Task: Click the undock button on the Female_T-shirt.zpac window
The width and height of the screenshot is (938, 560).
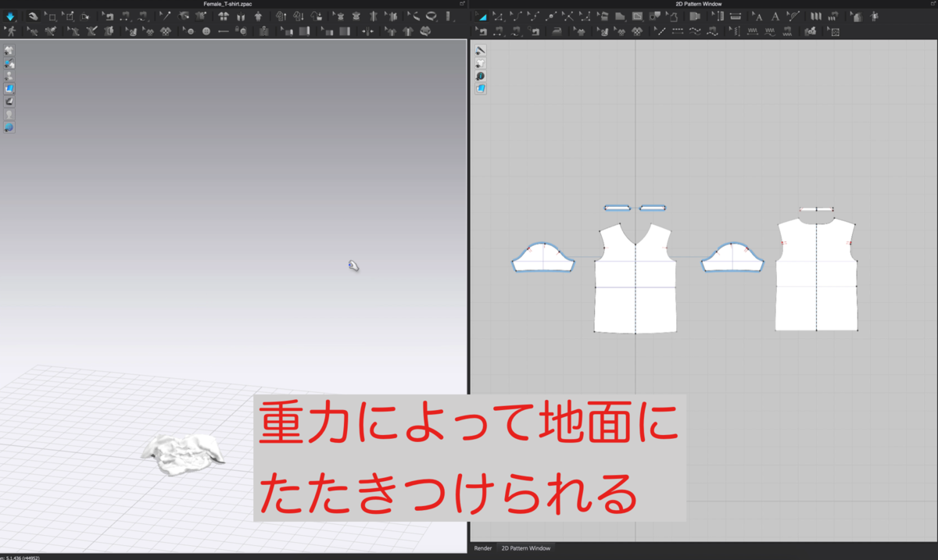Action: 462,4
